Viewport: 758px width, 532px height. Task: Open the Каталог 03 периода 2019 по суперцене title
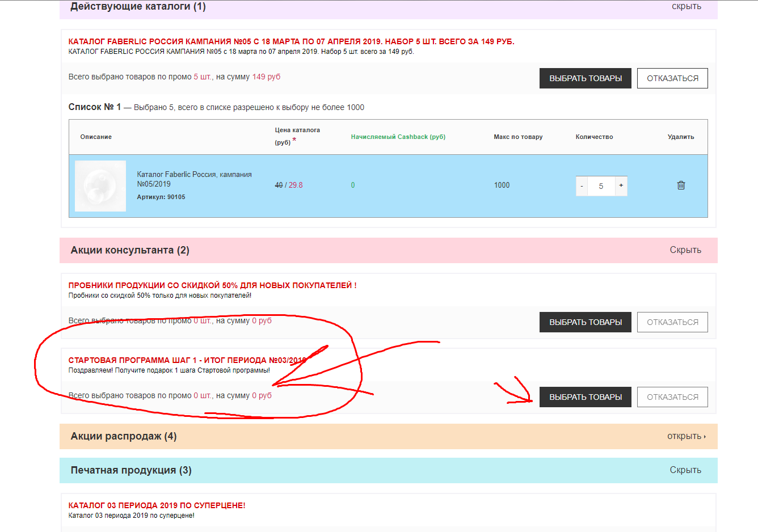point(157,505)
